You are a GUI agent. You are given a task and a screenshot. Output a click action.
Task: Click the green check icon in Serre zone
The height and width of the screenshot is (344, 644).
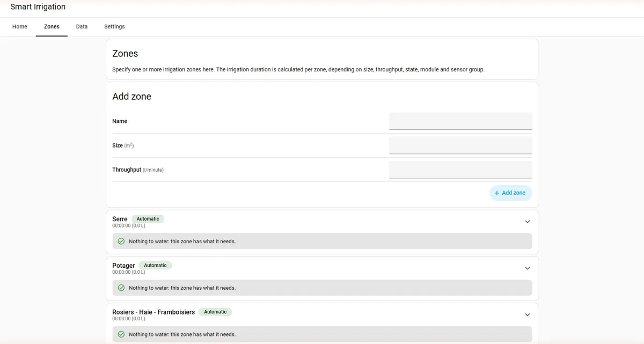(121, 241)
